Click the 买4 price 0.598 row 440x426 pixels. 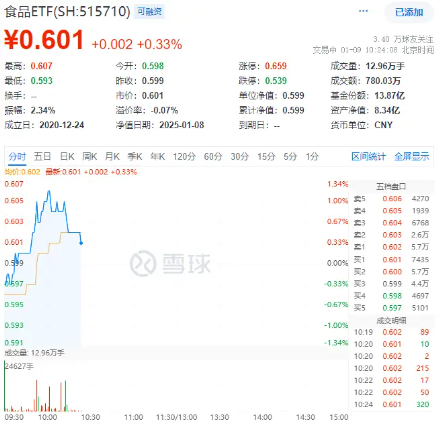point(391,296)
